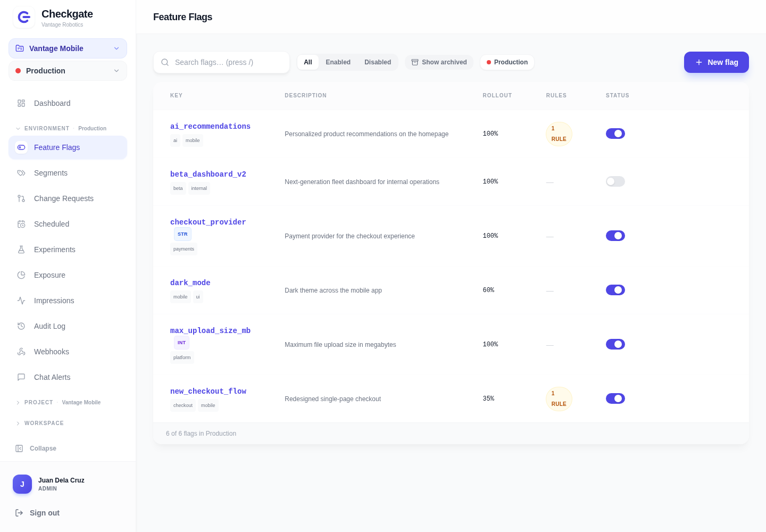Screen dimensions: 766x532
Task: Click the 1 RULE badge for ai_recommendations
Action: point(559,134)
